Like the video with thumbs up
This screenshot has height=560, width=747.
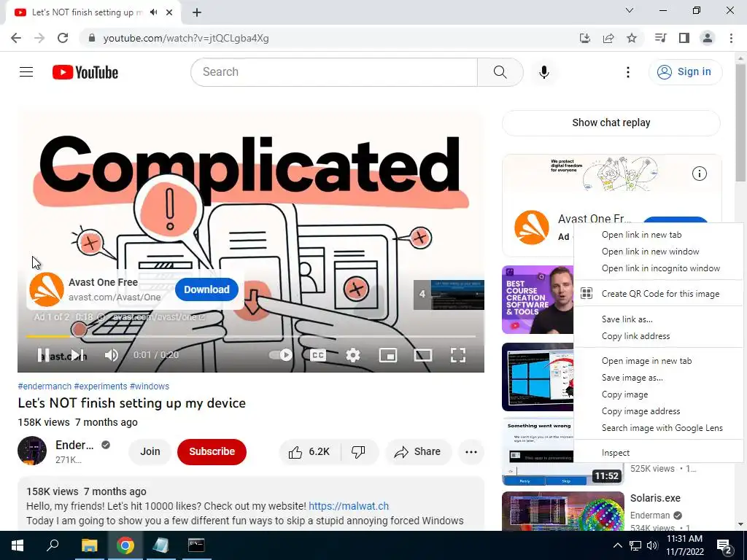click(309, 451)
